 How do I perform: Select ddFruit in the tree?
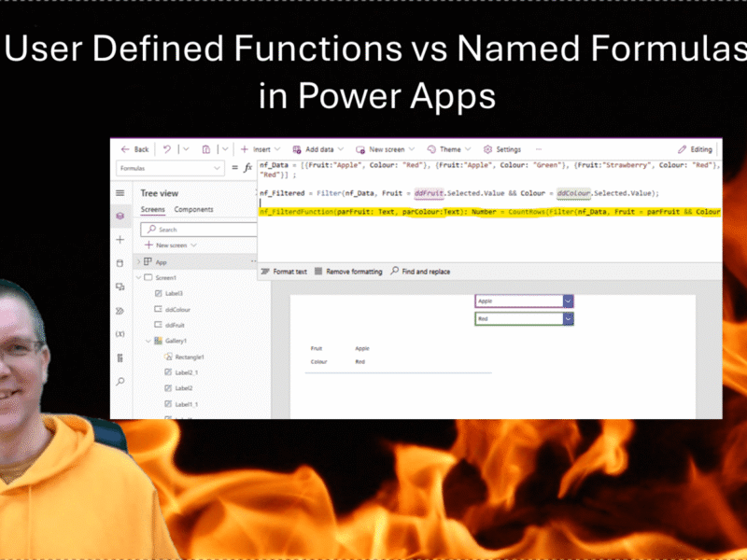pyautogui.click(x=175, y=325)
